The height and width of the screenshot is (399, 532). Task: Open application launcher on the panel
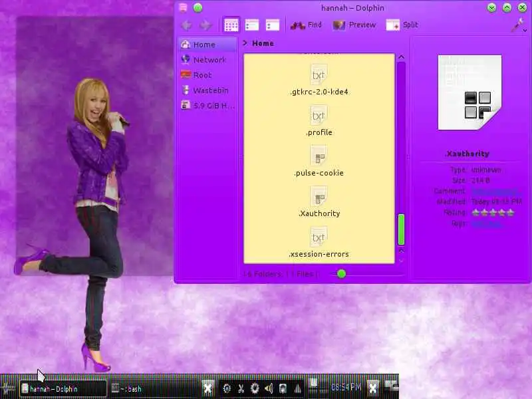point(7,388)
